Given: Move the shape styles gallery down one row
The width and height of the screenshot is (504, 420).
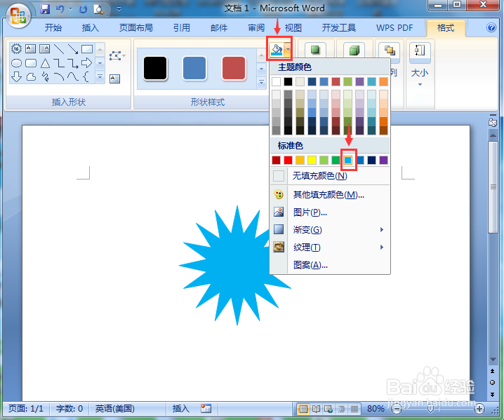Looking at the screenshot, I should [261, 69].
